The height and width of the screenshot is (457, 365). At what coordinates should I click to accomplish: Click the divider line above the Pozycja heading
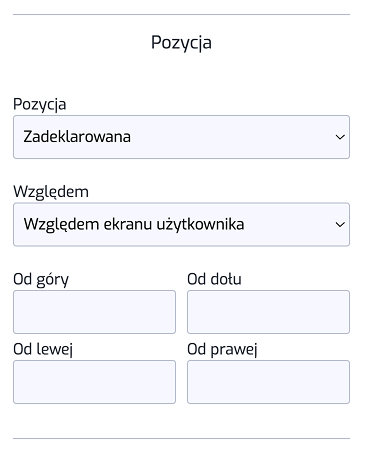[181, 14]
